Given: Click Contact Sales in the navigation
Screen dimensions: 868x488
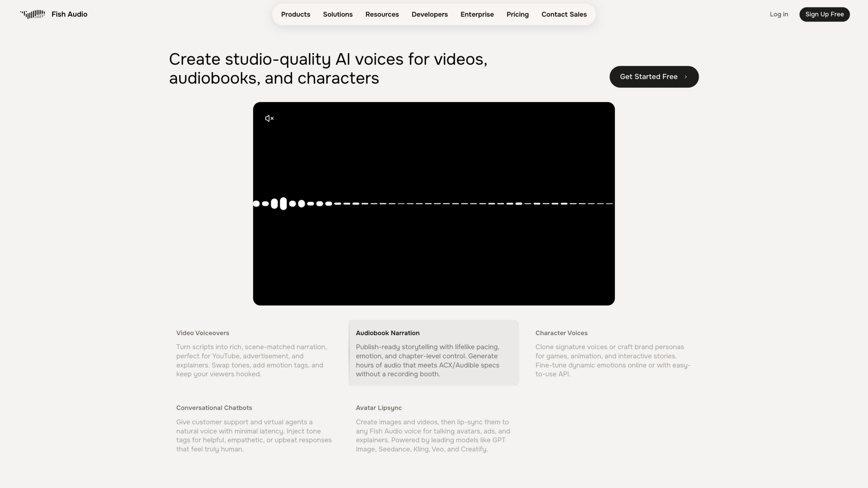Looking at the screenshot, I should [564, 14].
